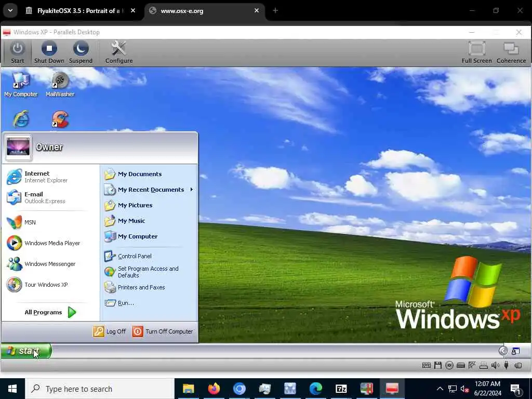Close the www.osx-e.org tab
The width and height of the screenshot is (532, 399).
click(x=257, y=11)
